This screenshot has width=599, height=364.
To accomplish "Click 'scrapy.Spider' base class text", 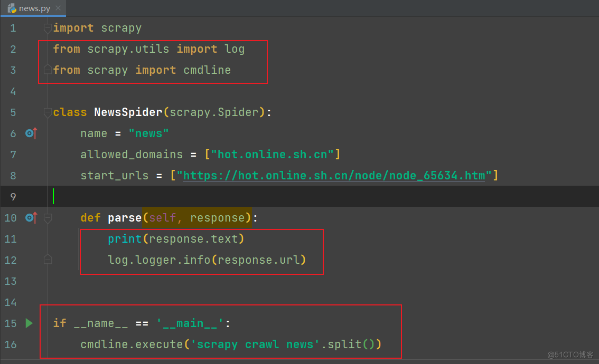I will 214,112.
